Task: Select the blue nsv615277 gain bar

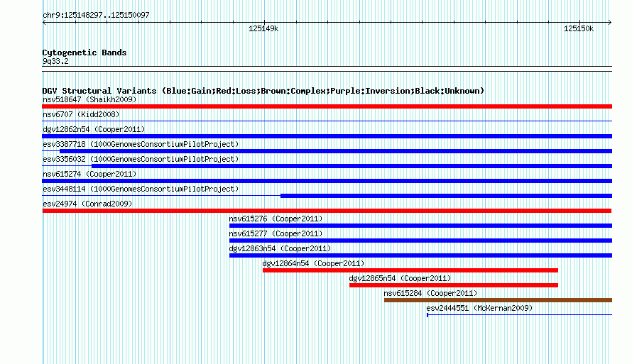Action: pyautogui.click(x=420, y=241)
